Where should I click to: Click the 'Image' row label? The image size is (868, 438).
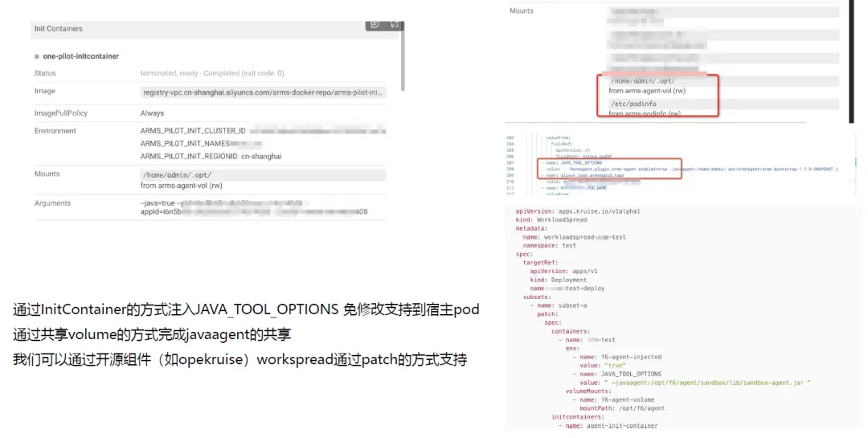pos(45,91)
